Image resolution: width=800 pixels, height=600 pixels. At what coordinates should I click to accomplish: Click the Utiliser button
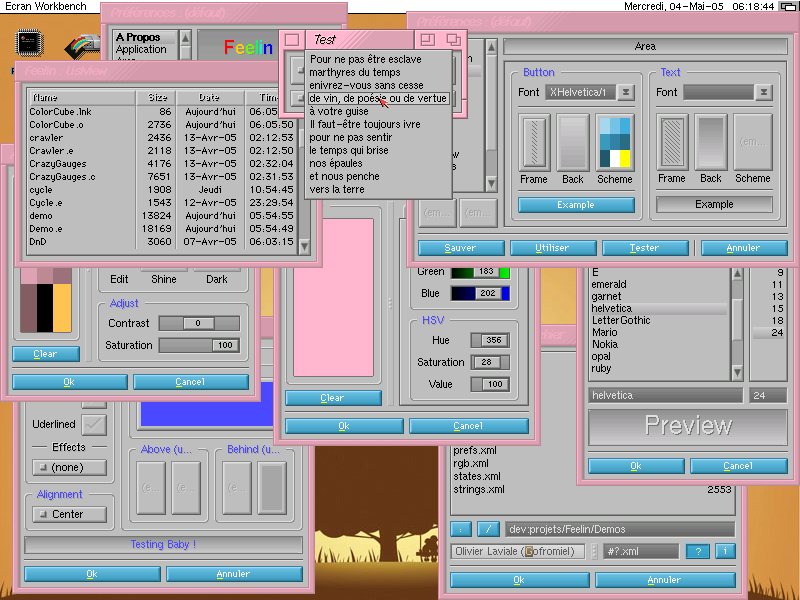tap(553, 248)
